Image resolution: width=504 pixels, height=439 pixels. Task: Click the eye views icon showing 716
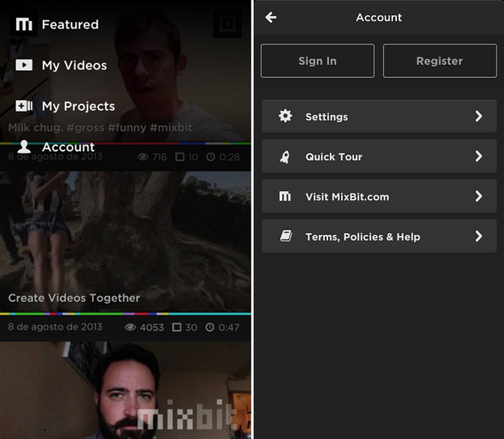[x=143, y=157]
